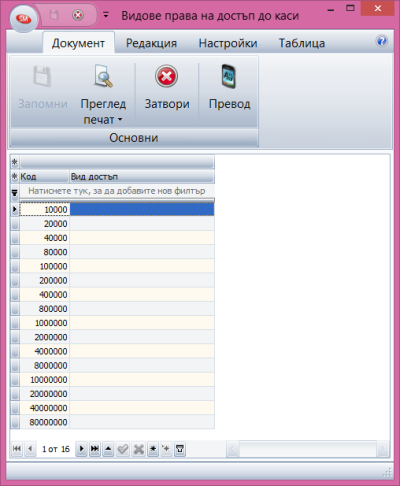Screen dimensions: 400x486
Task: Click the Преглед печат preview icon
Action: (x=103, y=76)
